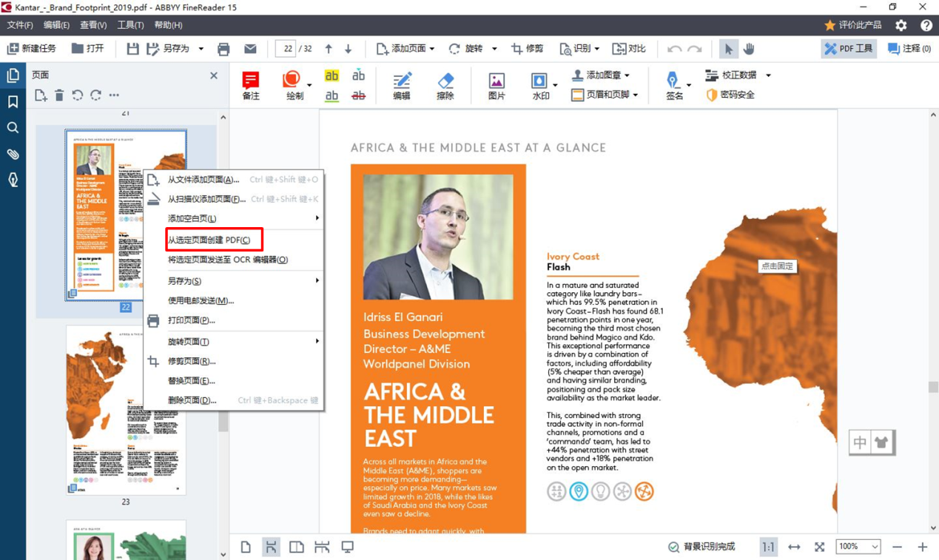Open the settings gear in the title area
This screenshot has height=560, width=939.
pyautogui.click(x=901, y=25)
